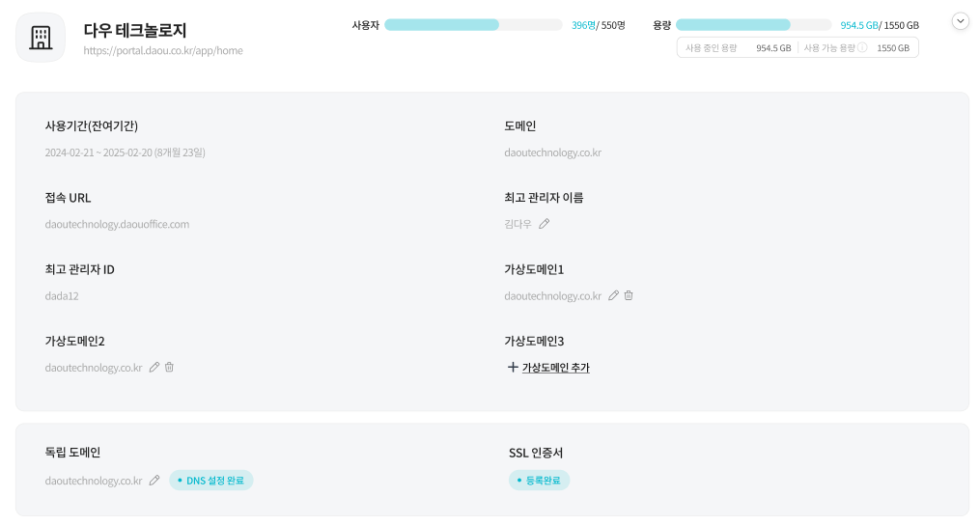Click the 용량 storage progress bar

(x=753, y=25)
